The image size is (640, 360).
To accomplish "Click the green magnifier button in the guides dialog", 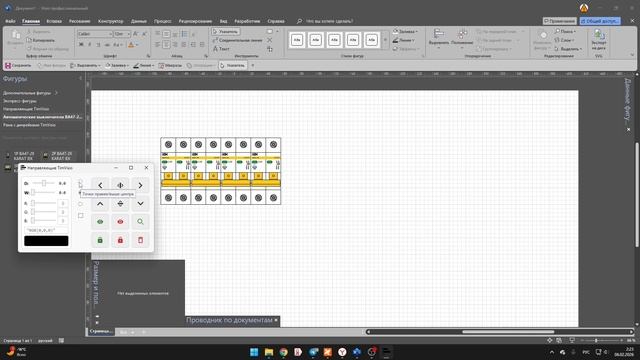I will point(140,222).
